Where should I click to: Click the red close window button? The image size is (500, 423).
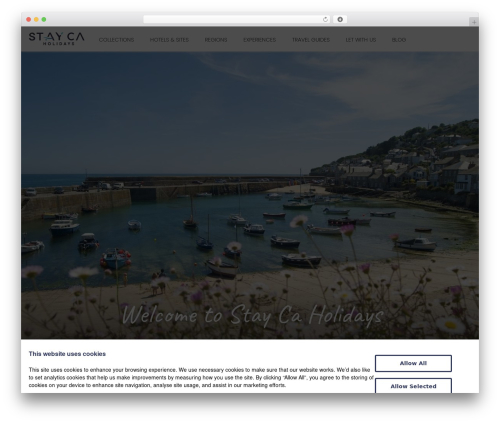pos(29,19)
